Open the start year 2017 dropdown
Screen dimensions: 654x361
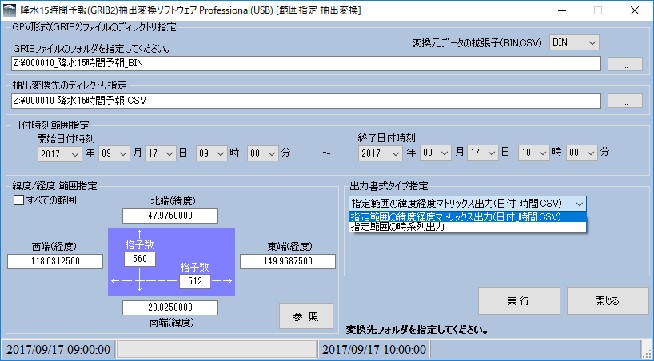click(59, 153)
